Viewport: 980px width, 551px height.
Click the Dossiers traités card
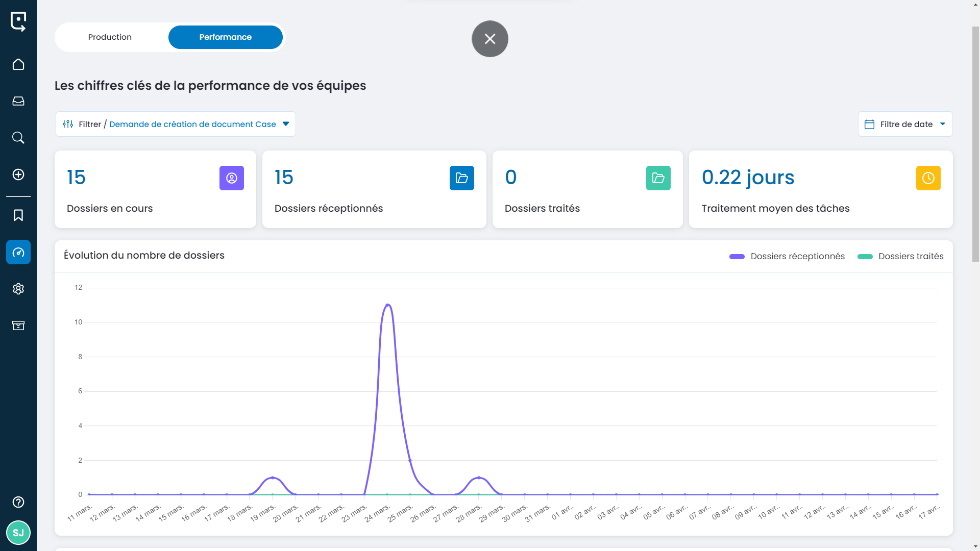pyautogui.click(x=587, y=189)
